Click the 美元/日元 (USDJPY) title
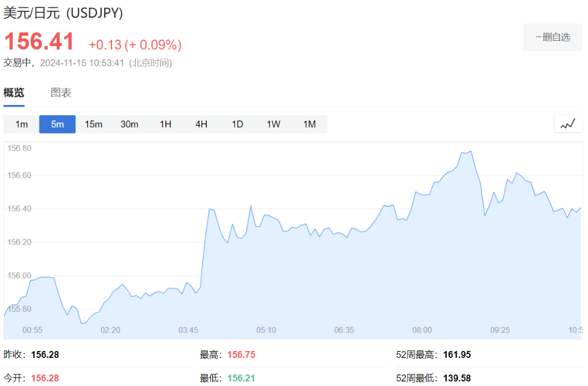The height and width of the screenshot is (386, 588). click(63, 12)
